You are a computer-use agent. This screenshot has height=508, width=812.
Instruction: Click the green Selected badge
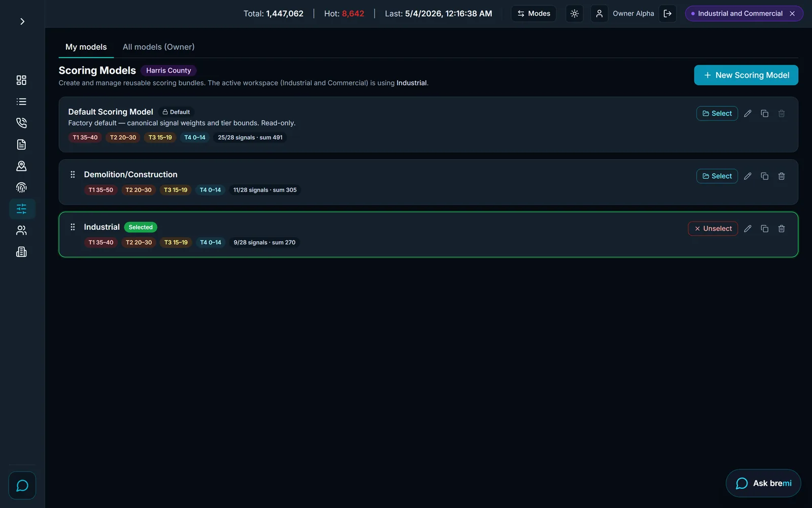point(141,228)
